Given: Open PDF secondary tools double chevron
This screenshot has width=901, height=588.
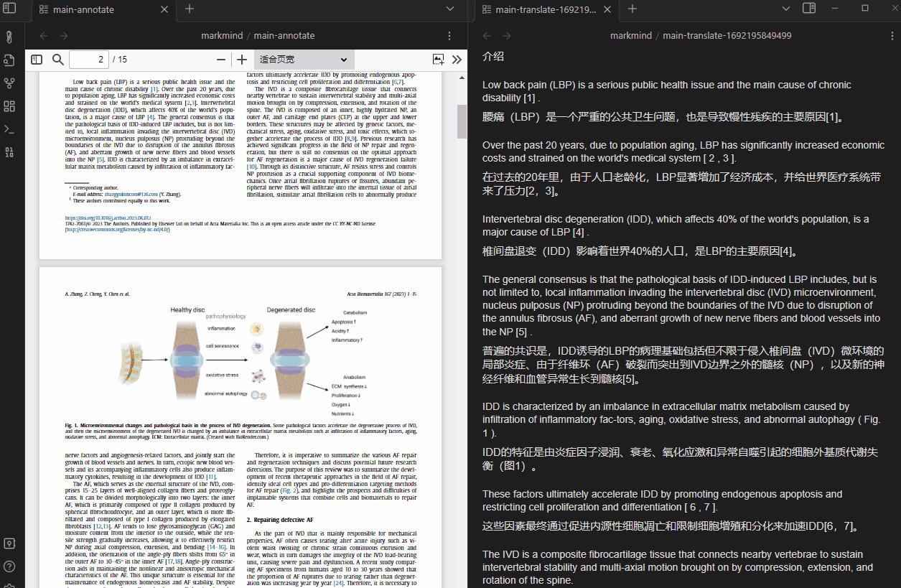Looking at the screenshot, I should 457,60.
